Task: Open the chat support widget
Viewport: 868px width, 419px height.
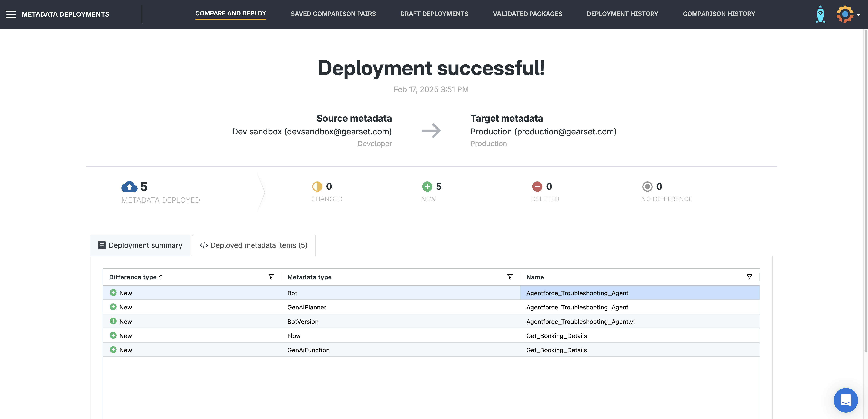Action: click(x=845, y=400)
